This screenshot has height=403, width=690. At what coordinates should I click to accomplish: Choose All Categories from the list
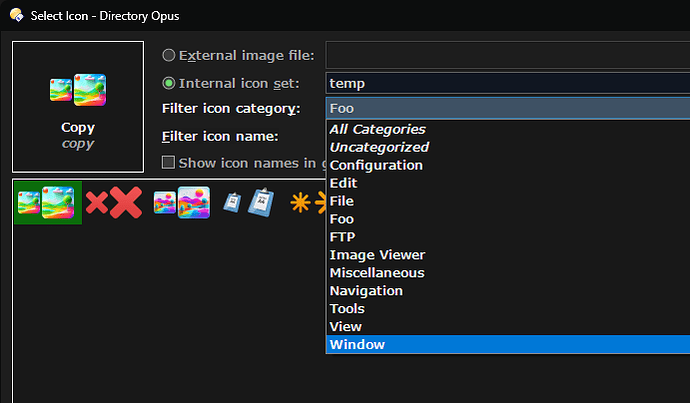click(x=377, y=129)
